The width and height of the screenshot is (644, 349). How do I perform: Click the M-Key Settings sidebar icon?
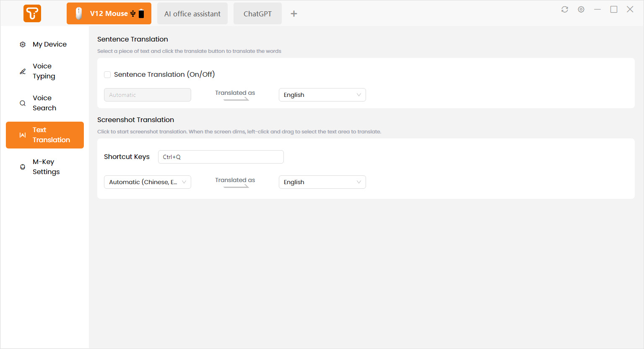point(23,167)
